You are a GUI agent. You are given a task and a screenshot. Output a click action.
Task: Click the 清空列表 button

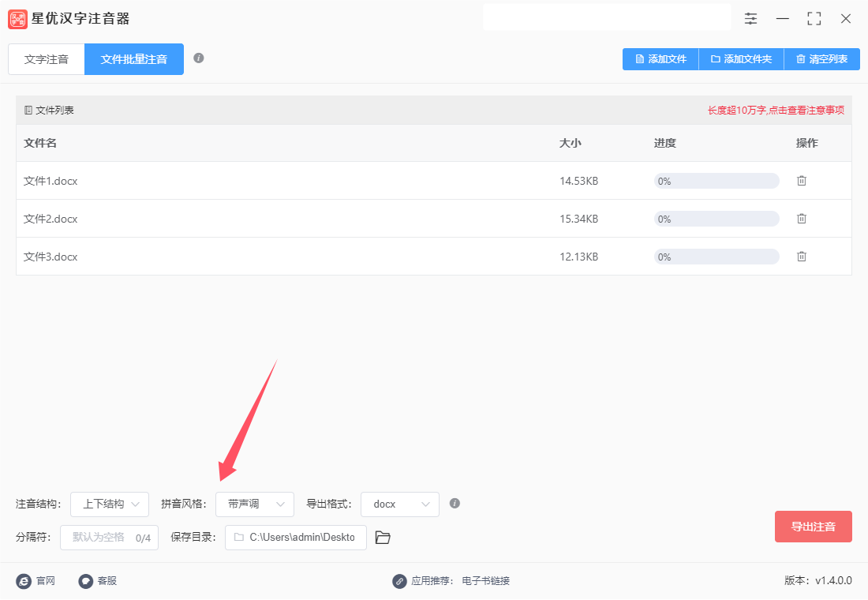pyautogui.click(x=822, y=59)
